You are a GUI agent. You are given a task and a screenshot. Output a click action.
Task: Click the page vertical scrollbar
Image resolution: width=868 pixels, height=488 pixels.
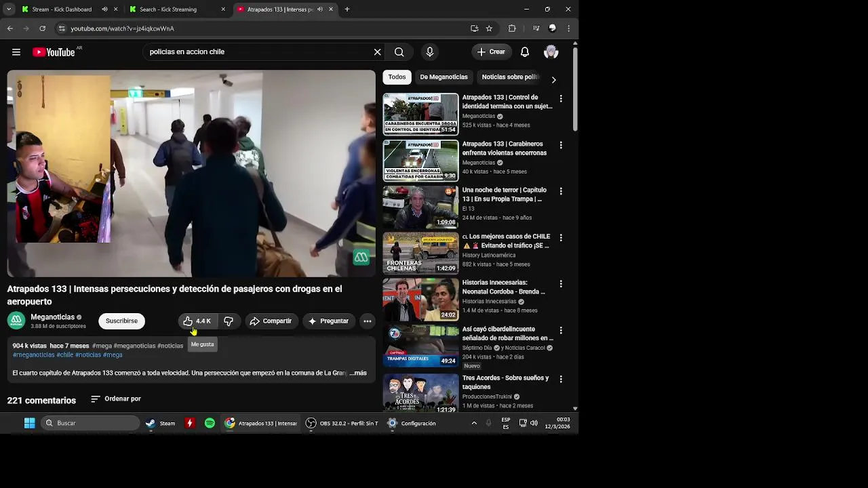click(x=575, y=88)
